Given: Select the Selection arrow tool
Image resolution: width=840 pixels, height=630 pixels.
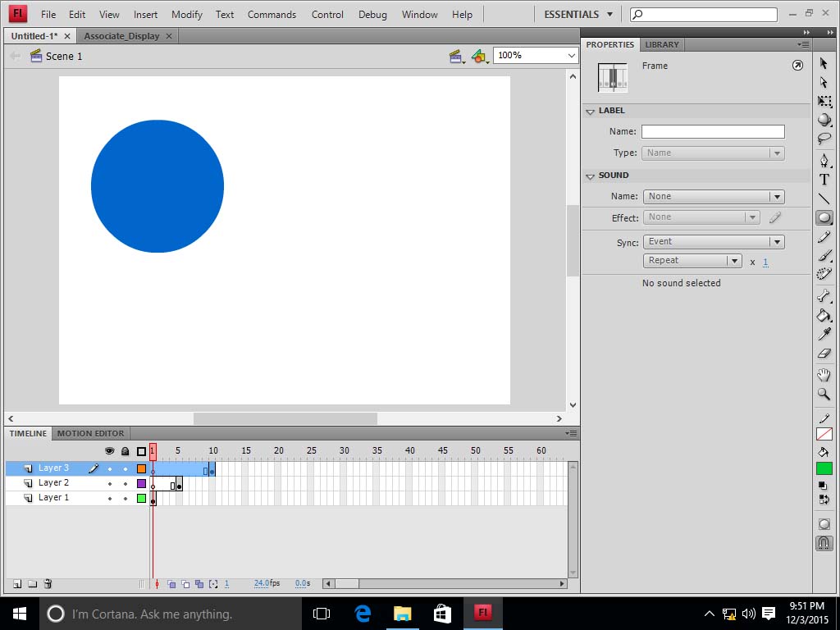Looking at the screenshot, I should tap(824, 63).
